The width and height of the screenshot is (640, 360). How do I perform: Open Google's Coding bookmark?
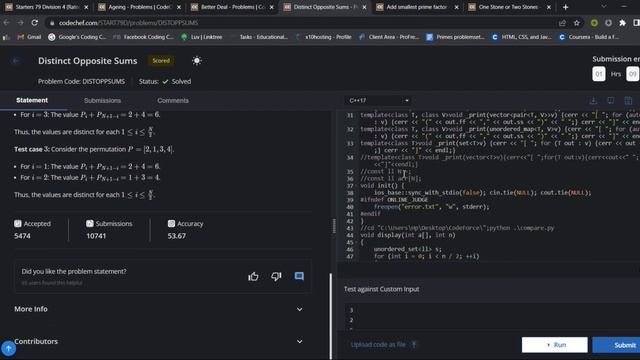coord(77,37)
